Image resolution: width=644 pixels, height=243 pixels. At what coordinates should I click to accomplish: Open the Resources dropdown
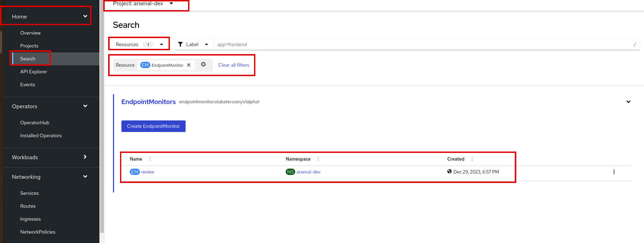[139, 44]
